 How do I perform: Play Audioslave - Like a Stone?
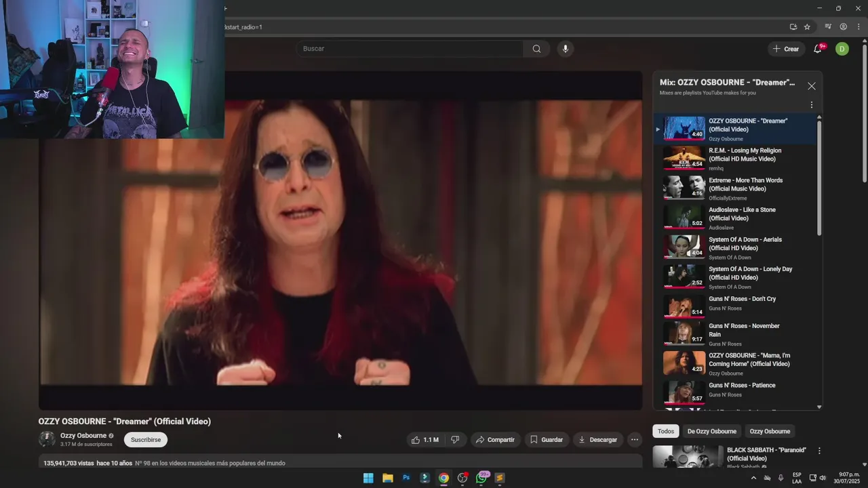[x=736, y=218]
